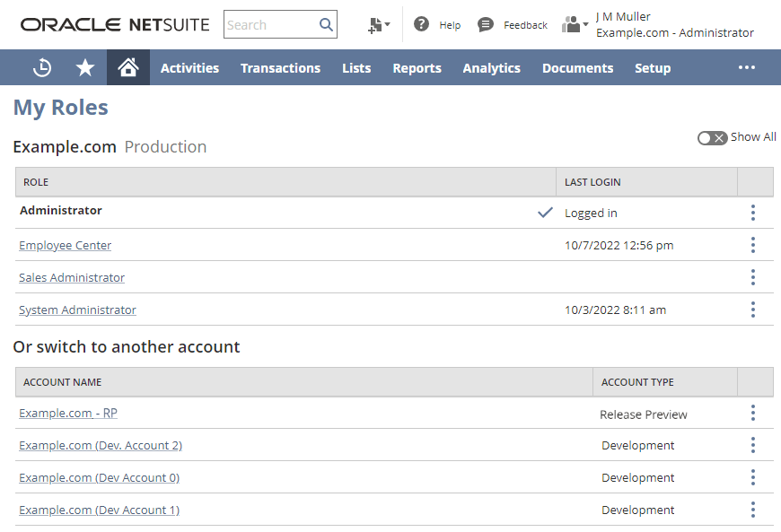781x532 pixels.
Task: Select the Home icon in navigation
Action: pos(127,67)
